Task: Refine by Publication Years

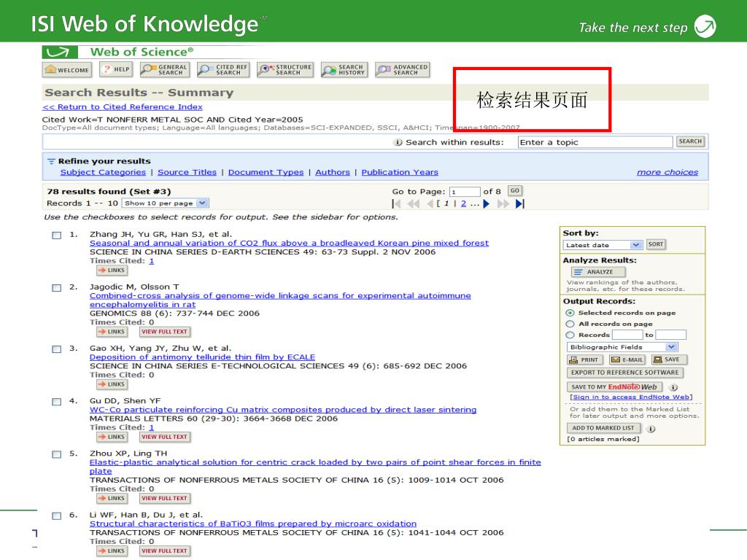Action: 400,172
